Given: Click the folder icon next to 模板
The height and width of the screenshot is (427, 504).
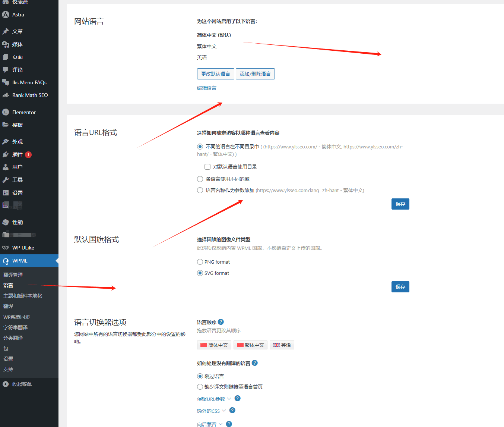Looking at the screenshot, I should coord(6,125).
